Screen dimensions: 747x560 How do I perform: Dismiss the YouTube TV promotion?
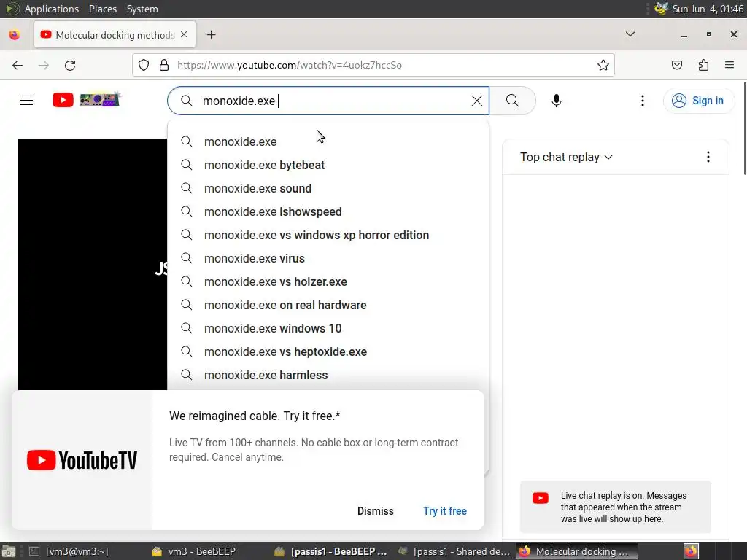click(x=376, y=511)
